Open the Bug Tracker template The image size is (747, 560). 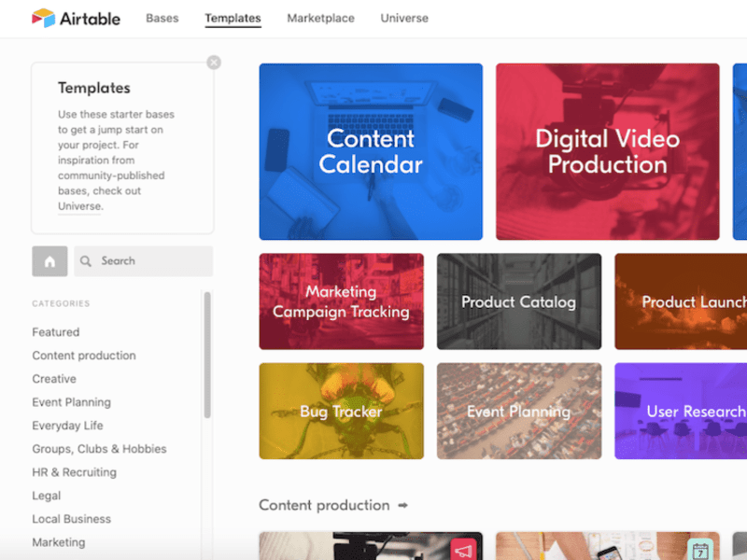pyautogui.click(x=341, y=411)
